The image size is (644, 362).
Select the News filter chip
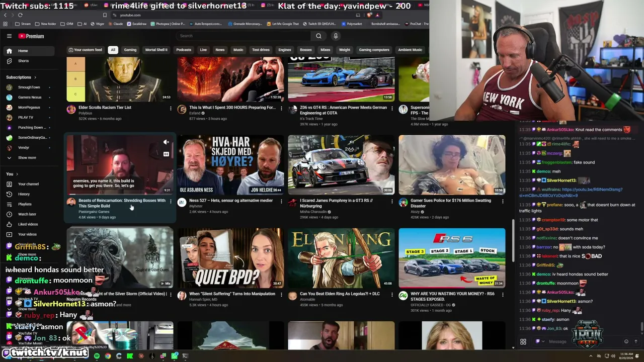(x=220, y=50)
